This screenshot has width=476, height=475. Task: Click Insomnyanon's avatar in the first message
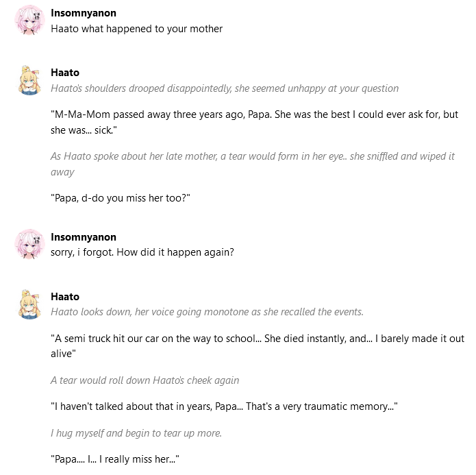click(29, 20)
